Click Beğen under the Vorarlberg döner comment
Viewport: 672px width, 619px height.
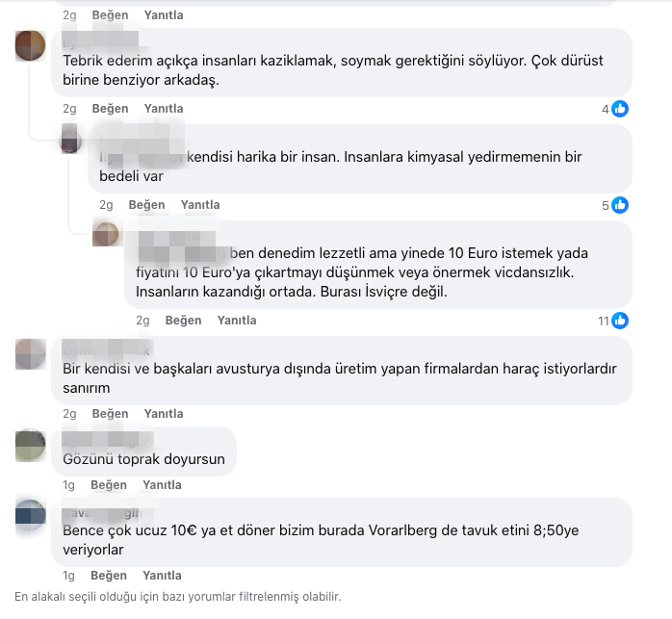(109, 576)
